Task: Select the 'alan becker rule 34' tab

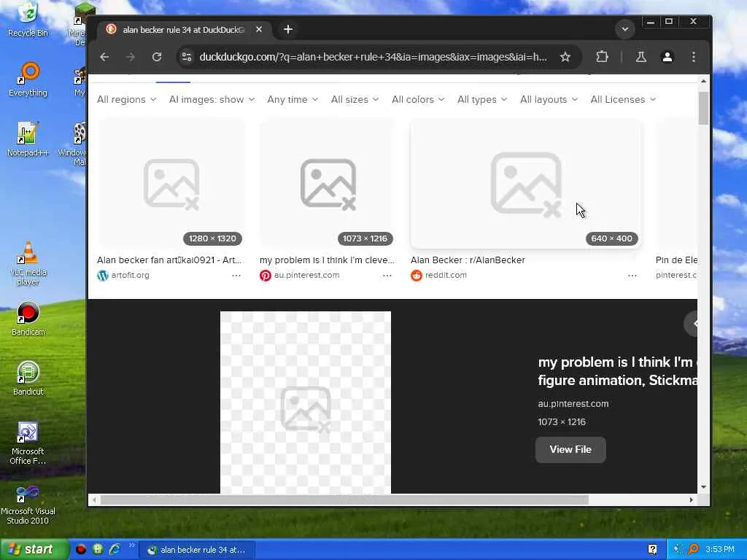Action: tap(183, 29)
